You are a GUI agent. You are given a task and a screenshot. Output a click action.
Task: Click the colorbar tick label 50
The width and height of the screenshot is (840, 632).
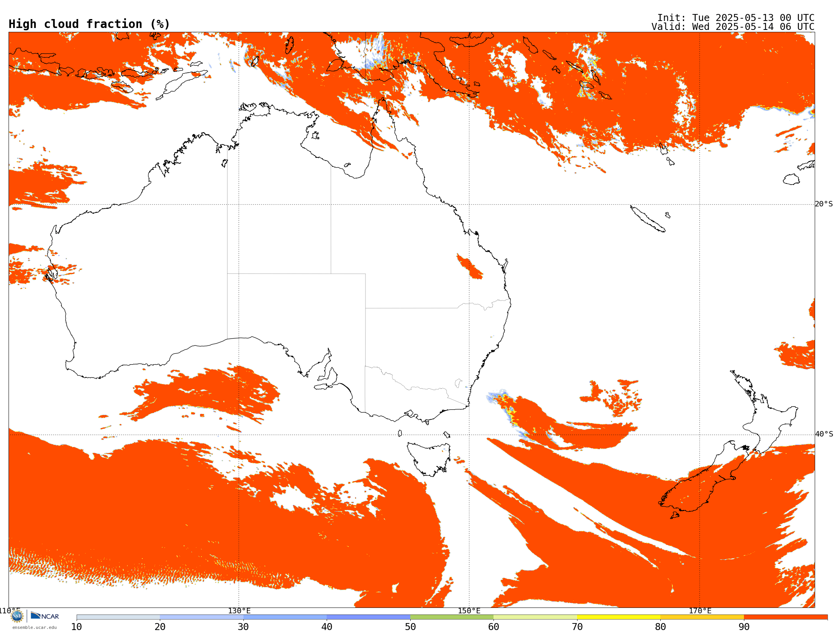point(410,627)
